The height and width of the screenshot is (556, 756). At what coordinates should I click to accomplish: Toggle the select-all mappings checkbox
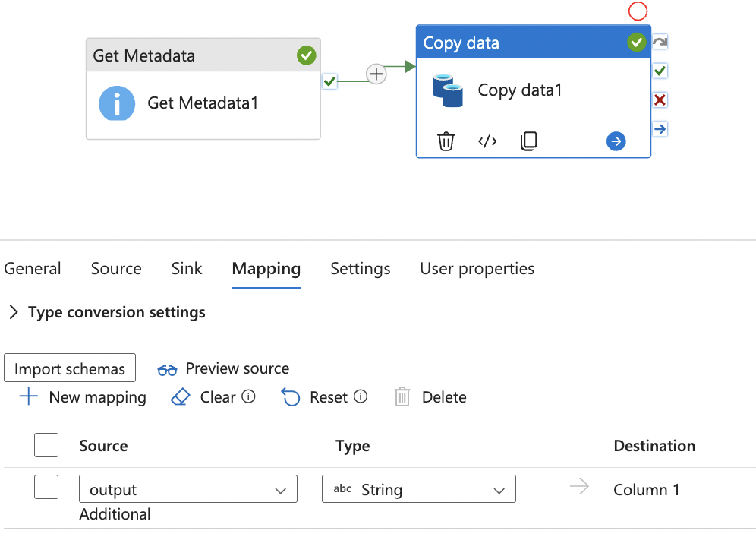coord(46,446)
